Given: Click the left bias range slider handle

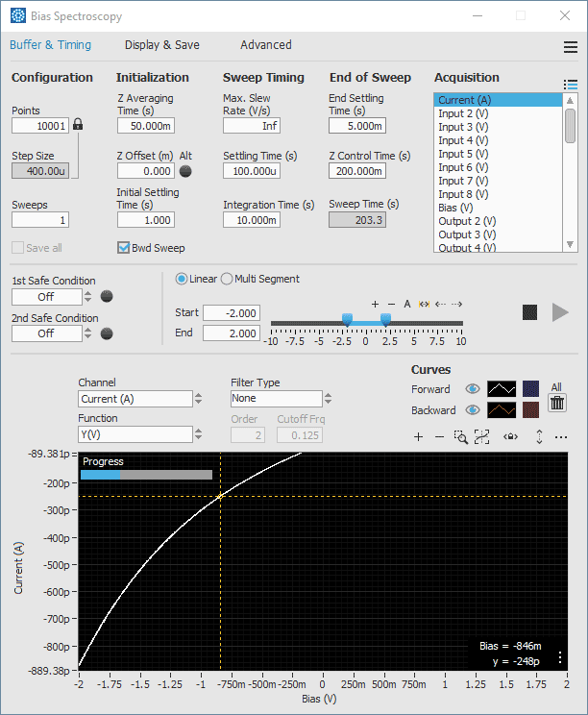Looking at the screenshot, I should click(x=347, y=320).
